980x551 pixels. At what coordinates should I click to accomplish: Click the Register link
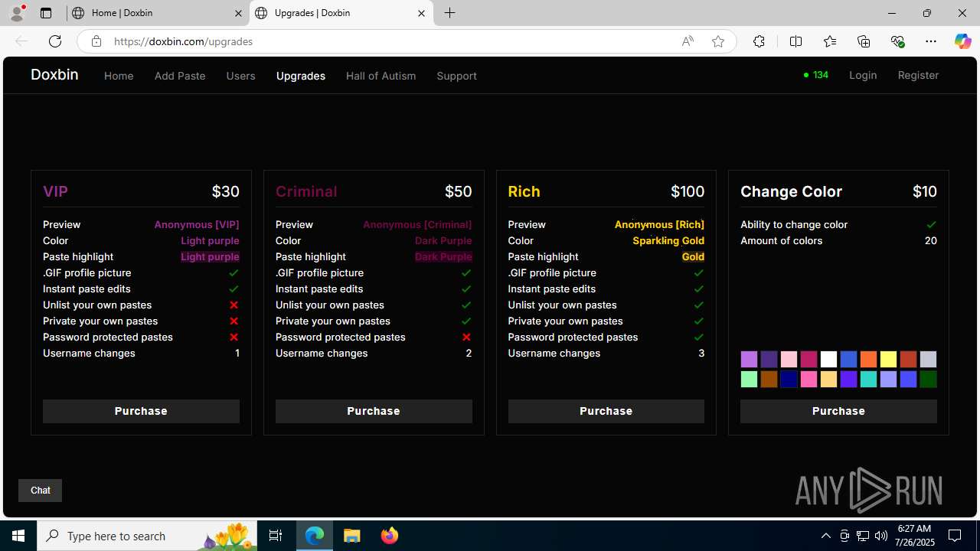tap(918, 75)
